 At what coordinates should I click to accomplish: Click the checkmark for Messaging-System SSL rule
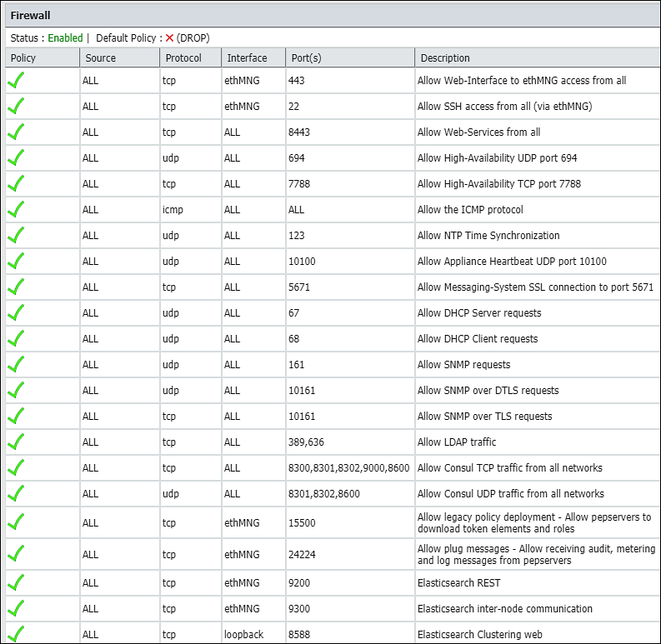[x=16, y=287]
